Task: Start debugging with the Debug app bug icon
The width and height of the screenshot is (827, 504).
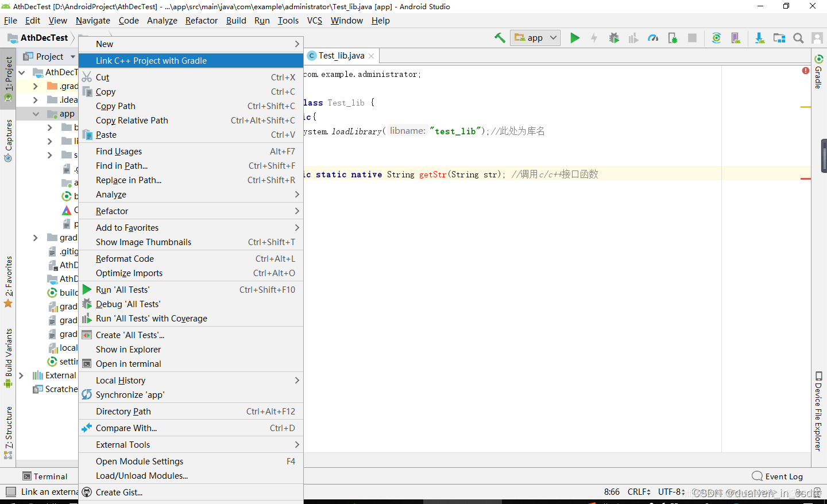Action: tap(614, 38)
